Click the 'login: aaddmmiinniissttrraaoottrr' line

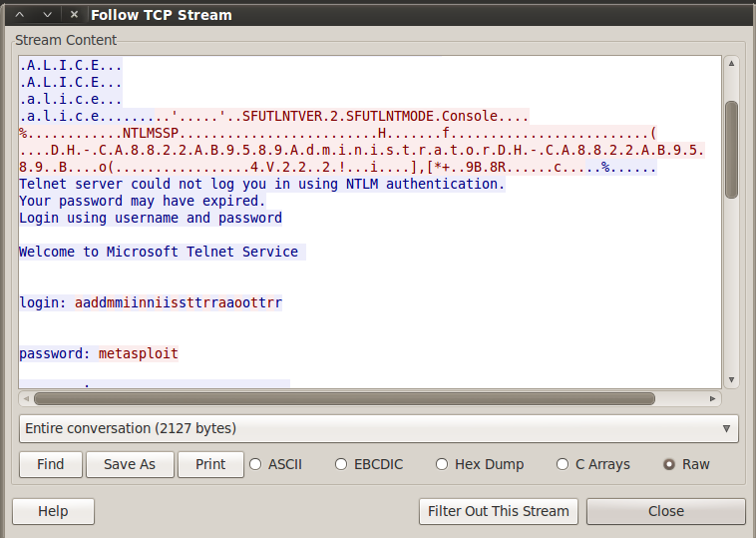(151, 303)
